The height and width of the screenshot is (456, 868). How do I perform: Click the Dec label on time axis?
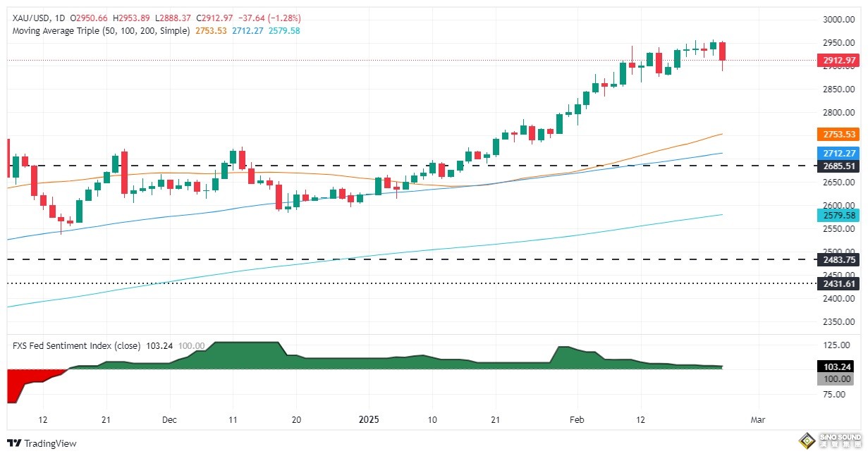tap(170, 419)
